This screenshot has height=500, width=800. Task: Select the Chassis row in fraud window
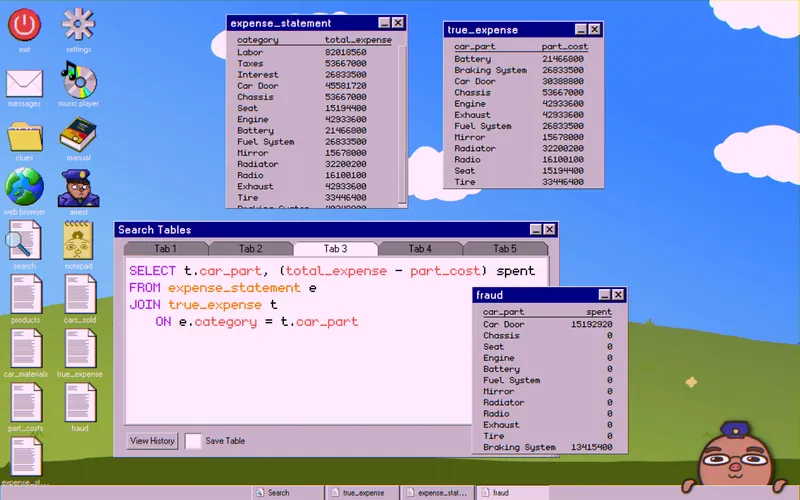(x=547, y=335)
